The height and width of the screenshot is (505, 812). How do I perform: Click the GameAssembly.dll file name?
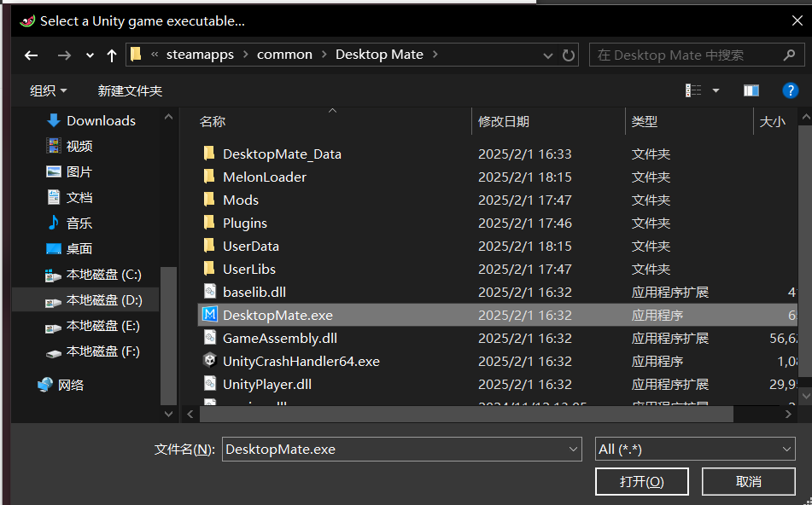pyautogui.click(x=280, y=339)
